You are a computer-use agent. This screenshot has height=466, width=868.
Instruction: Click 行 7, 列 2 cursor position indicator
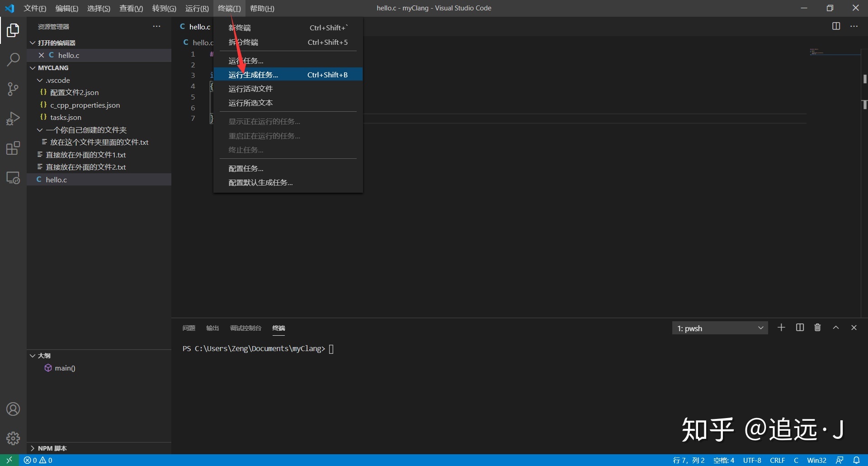point(689,460)
